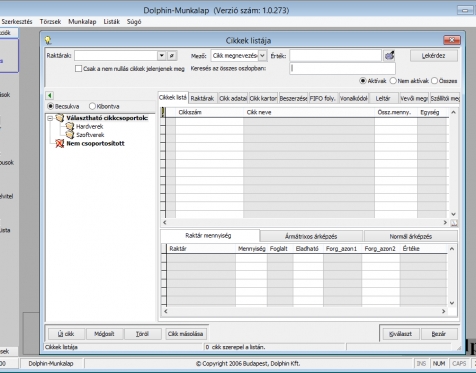The image size is (476, 373).
Task: Select the Raktár mennyiség tab
Action: tap(209, 236)
